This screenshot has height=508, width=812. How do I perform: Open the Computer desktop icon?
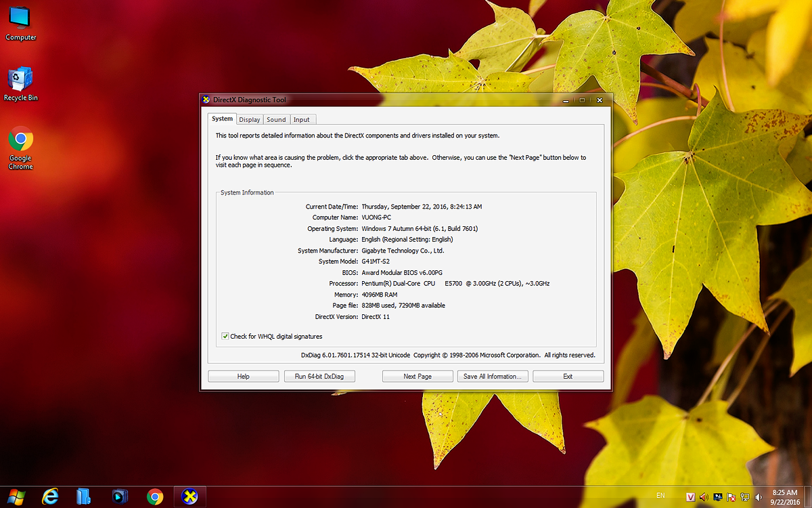coord(20,24)
